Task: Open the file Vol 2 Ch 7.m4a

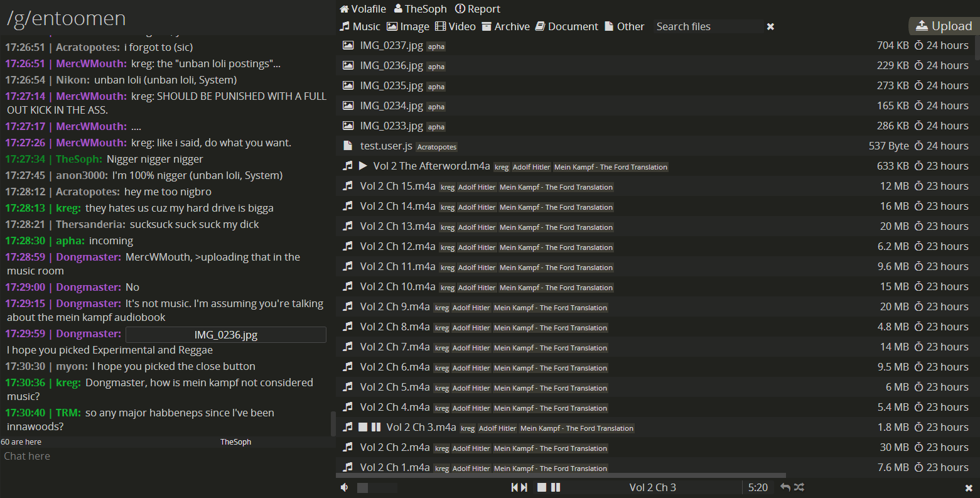Action: pos(395,347)
